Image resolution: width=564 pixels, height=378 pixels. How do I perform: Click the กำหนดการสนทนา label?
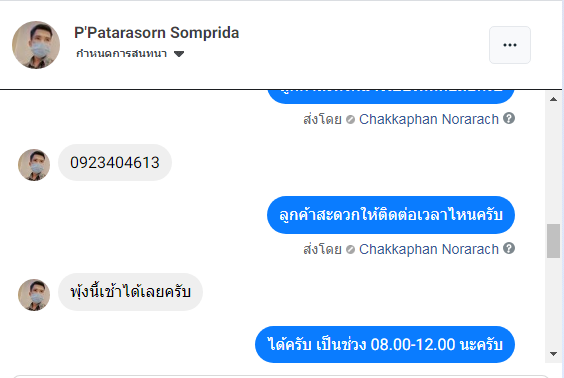(122, 54)
